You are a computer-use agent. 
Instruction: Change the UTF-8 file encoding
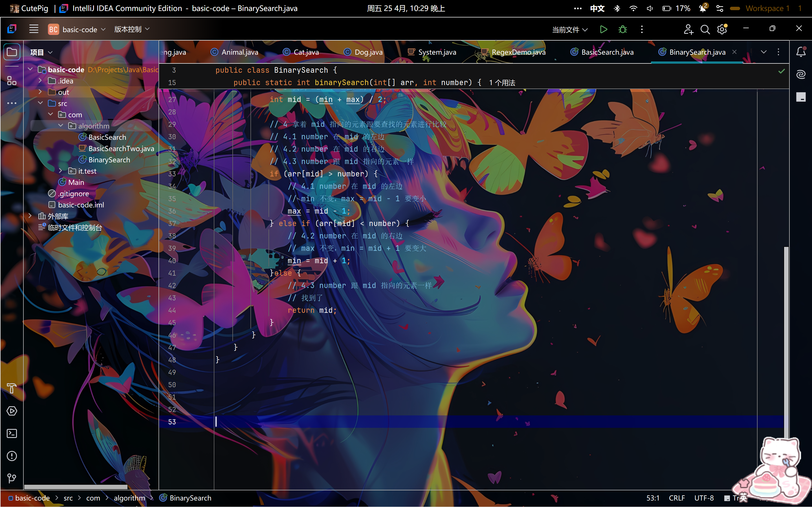coord(704,498)
